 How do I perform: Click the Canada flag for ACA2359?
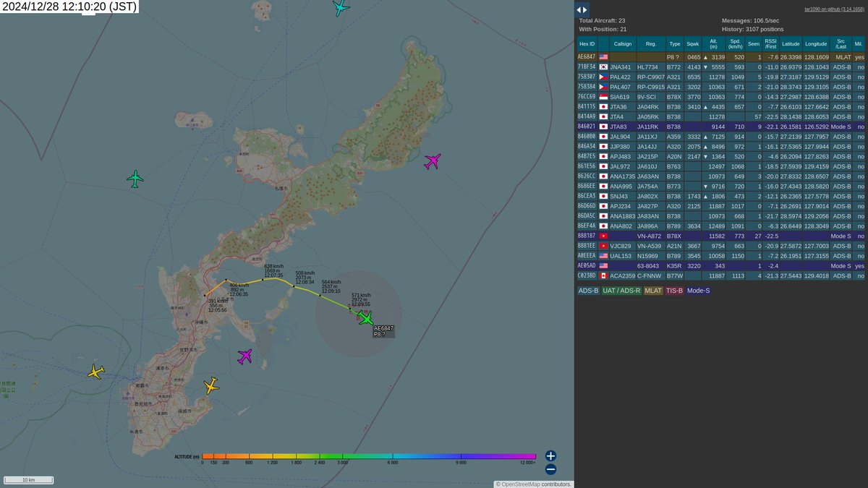click(603, 275)
